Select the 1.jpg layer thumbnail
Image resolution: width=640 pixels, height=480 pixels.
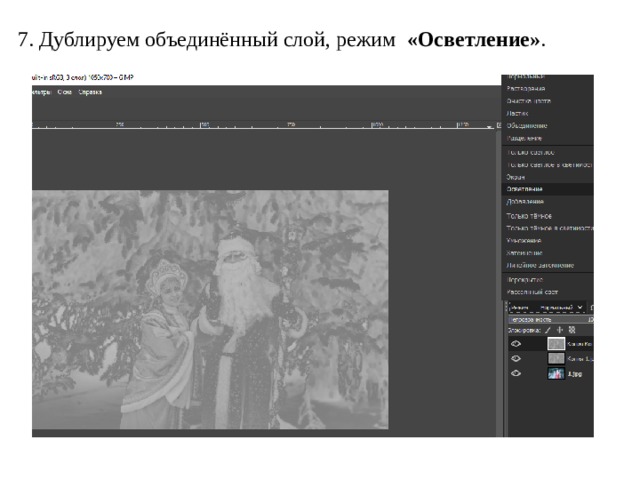click(x=556, y=373)
